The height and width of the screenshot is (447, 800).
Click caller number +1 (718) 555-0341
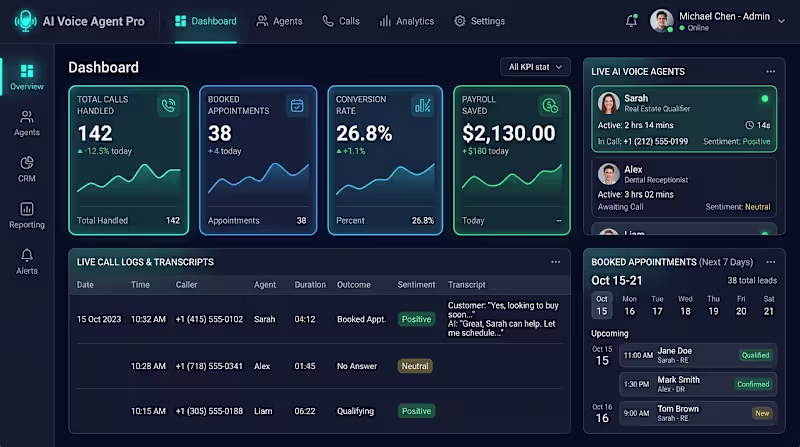click(209, 366)
